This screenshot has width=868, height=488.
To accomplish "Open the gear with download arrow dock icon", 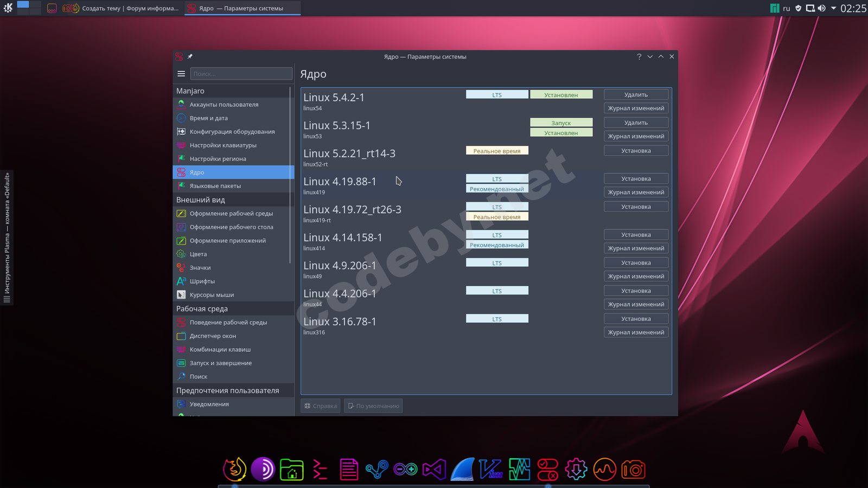I will [x=576, y=470].
